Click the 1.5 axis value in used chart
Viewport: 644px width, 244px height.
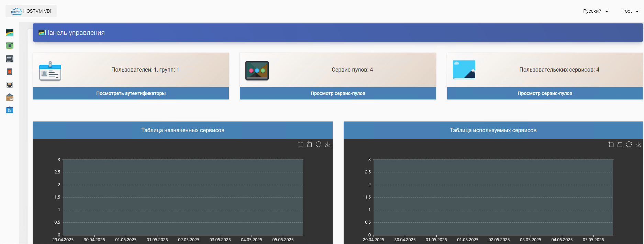(368, 197)
